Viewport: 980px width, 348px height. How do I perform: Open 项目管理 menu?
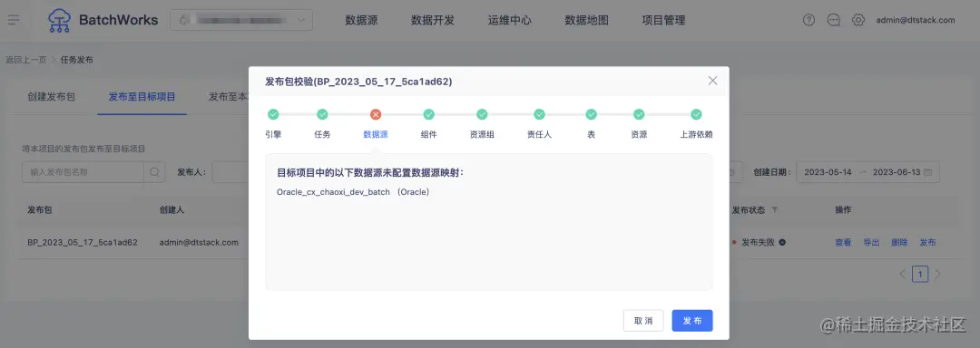(663, 20)
